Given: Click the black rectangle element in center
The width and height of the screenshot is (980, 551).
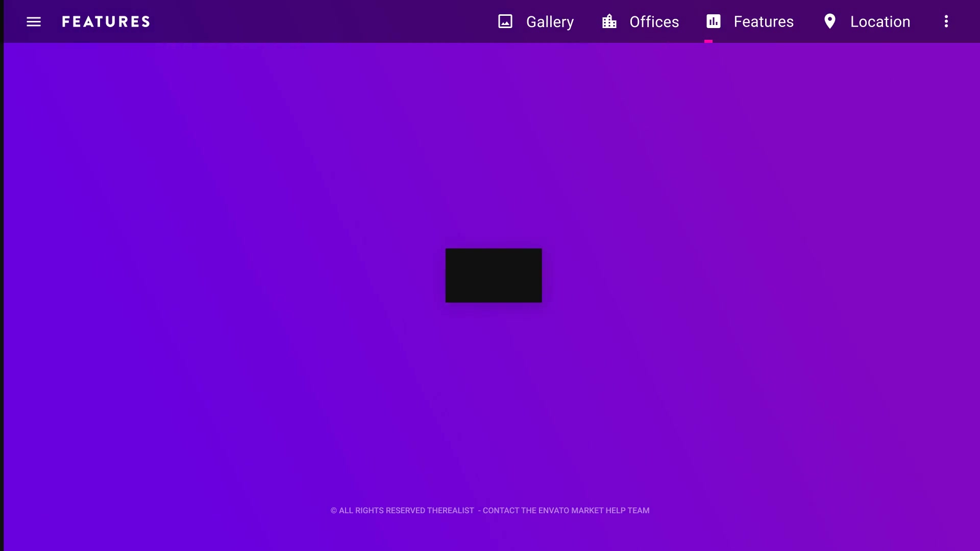Looking at the screenshot, I should click(x=494, y=275).
